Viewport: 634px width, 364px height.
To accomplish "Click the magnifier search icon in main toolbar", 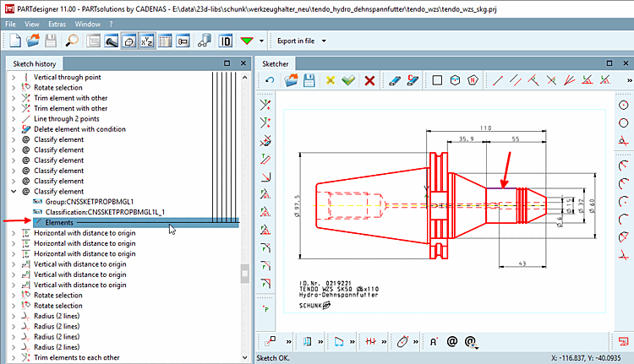I will pos(72,41).
